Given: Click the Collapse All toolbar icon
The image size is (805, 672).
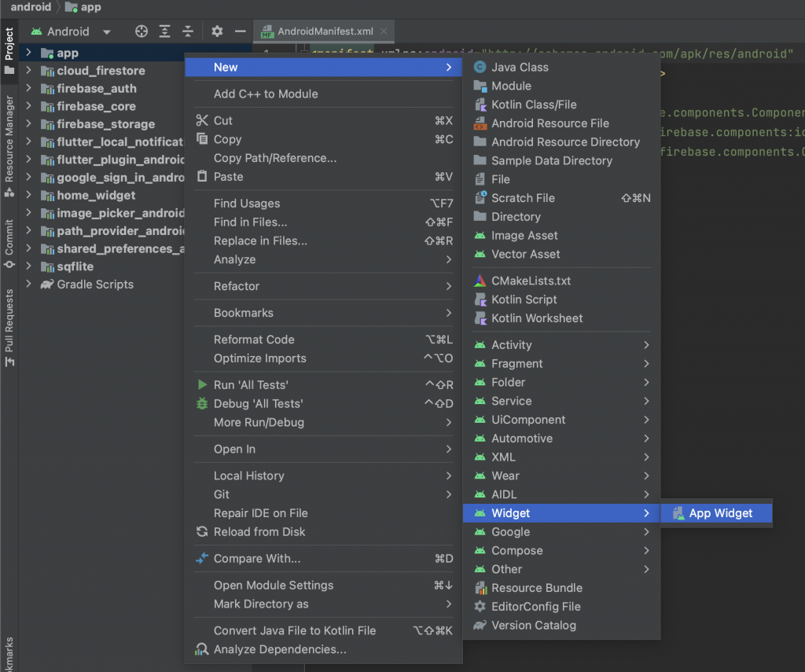Looking at the screenshot, I should click(188, 31).
